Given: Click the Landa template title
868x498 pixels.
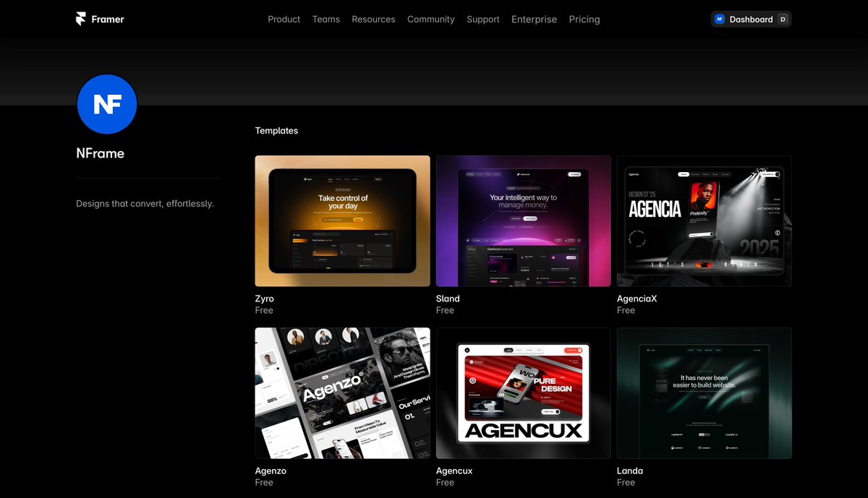Looking at the screenshot, I should click(x=630, y=471).
